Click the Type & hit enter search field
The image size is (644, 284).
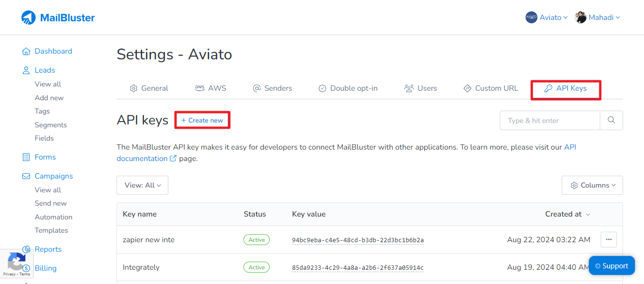pyautogui.click(x=550, y=120)
